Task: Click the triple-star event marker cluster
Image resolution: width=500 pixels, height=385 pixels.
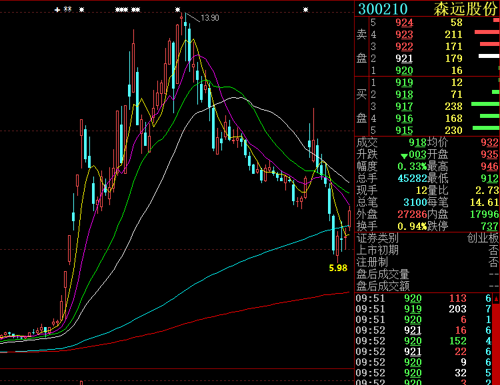Action: (121, 10)
